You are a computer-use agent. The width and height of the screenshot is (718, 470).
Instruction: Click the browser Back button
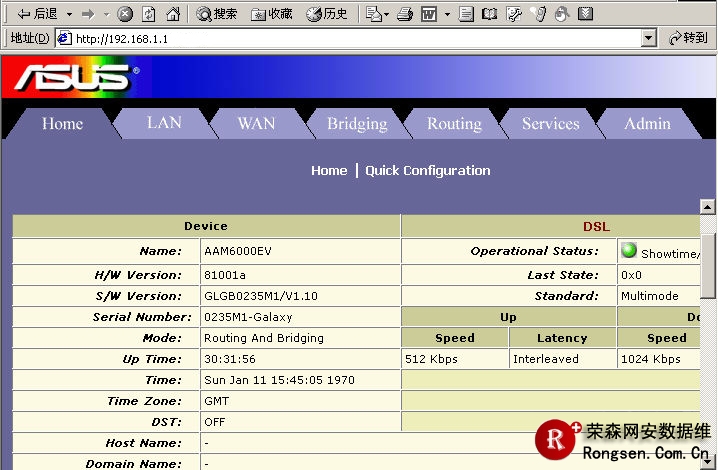(35, 14)
